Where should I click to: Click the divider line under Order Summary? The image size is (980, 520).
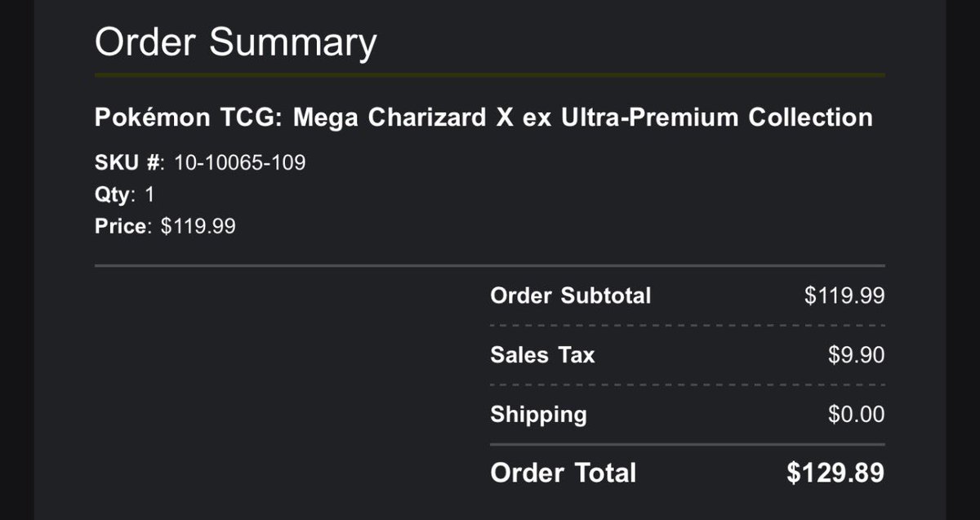point(489,75)
